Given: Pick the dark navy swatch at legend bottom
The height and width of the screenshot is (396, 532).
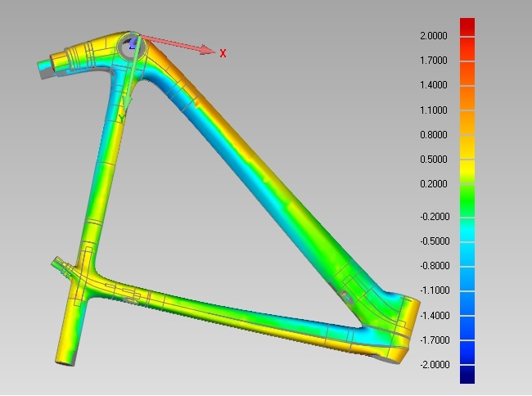Looking at the screenshot, I should [x=467, y=374].
